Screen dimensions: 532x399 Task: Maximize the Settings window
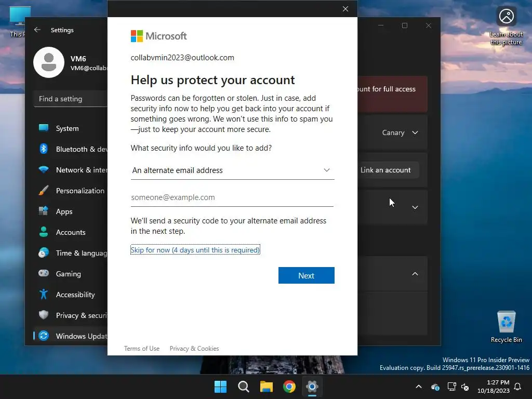point(404,25)
